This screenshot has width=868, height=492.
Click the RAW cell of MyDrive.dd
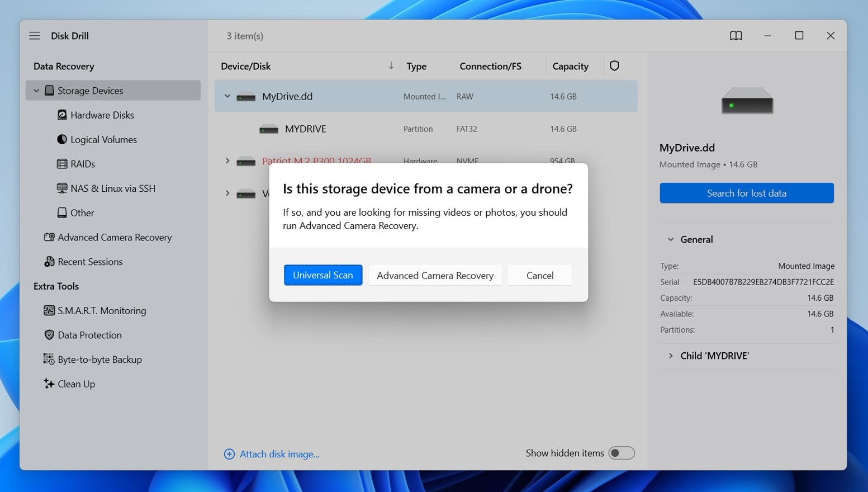click(464, 96)
